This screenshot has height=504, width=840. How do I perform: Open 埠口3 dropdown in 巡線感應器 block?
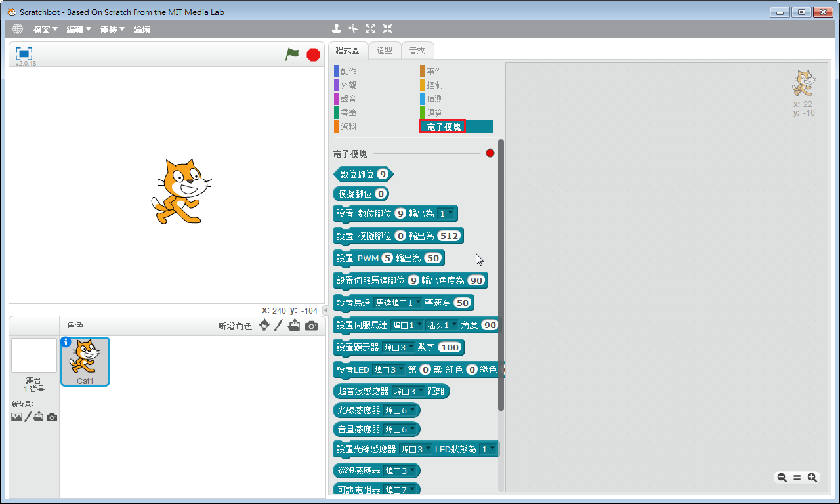coord(400,471)
